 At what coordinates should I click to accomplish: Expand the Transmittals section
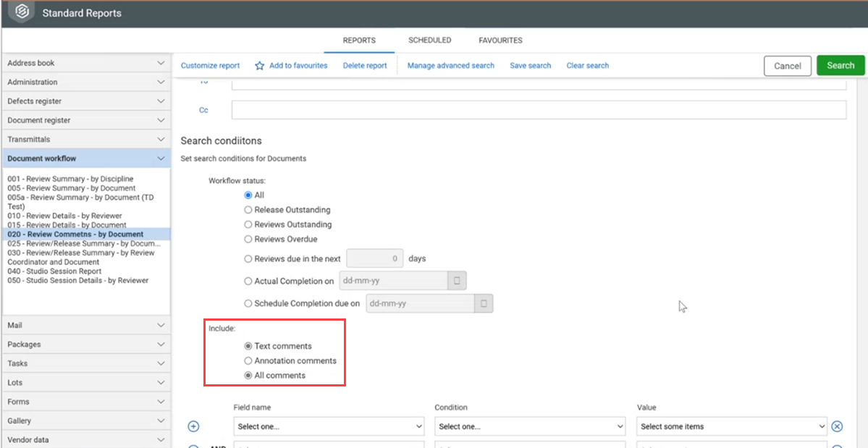pos(86,140)
